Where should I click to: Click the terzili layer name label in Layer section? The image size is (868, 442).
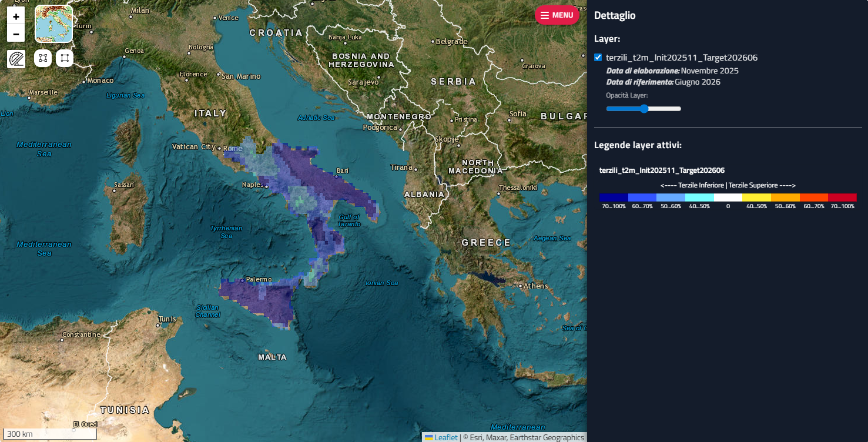(682, 58)
